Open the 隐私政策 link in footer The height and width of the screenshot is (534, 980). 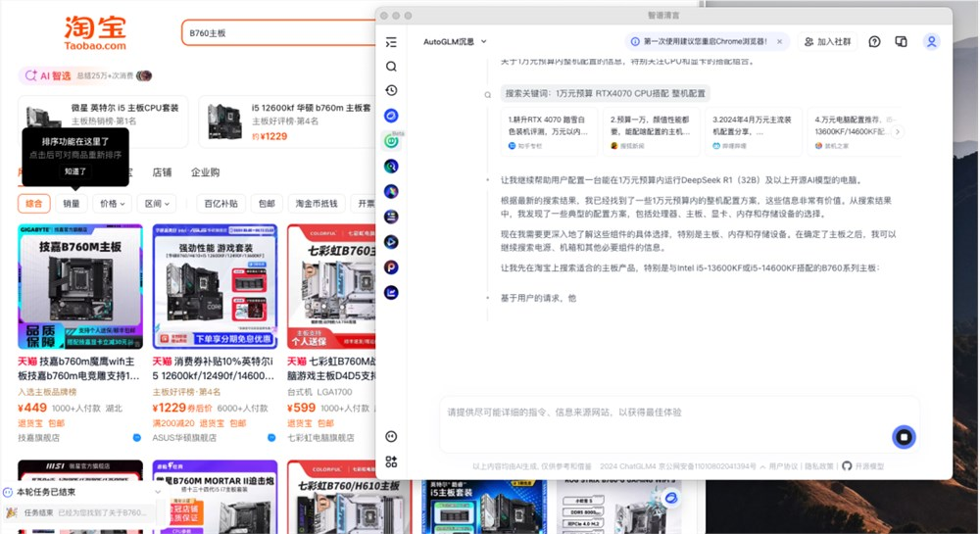point(818,466)
